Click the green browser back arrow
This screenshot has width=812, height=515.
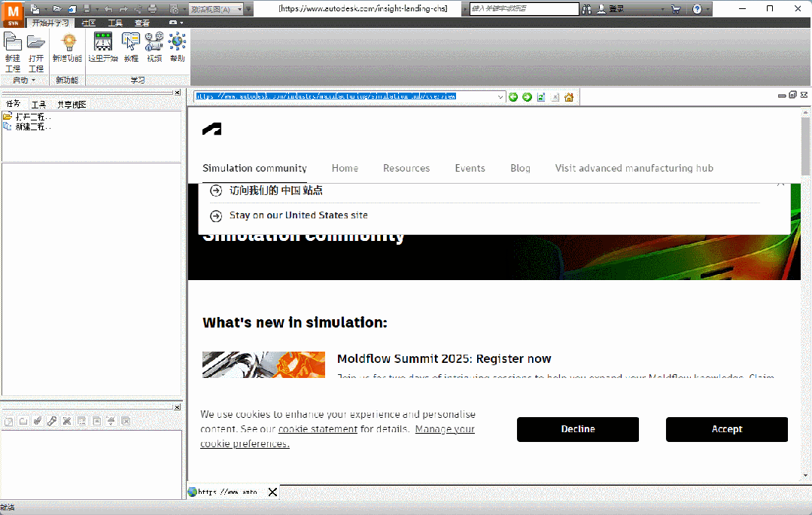(512, 97)
